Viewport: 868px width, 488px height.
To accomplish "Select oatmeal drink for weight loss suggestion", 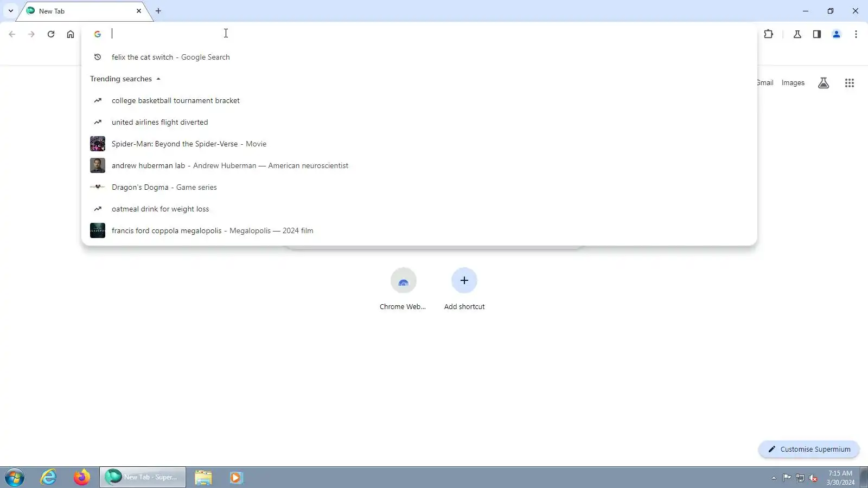I will [x=419, y=209].
